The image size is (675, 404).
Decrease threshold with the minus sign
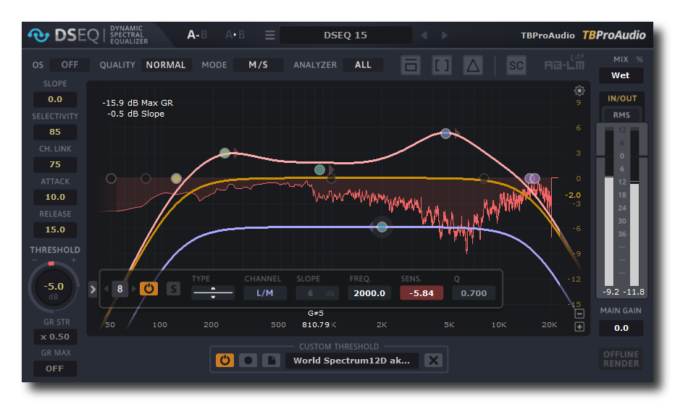(35, 260)
